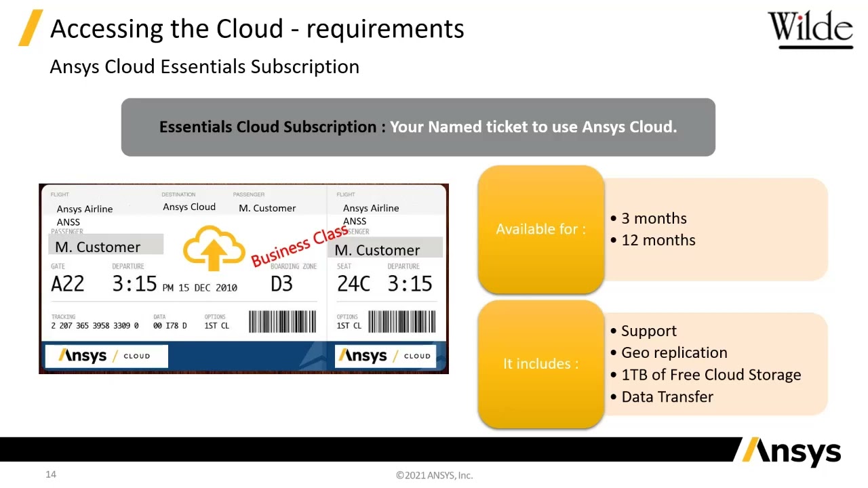The image size is (868, 488).
Task: Click the yellow slash mark beside the slide title
Action: [x=31, y=28]
